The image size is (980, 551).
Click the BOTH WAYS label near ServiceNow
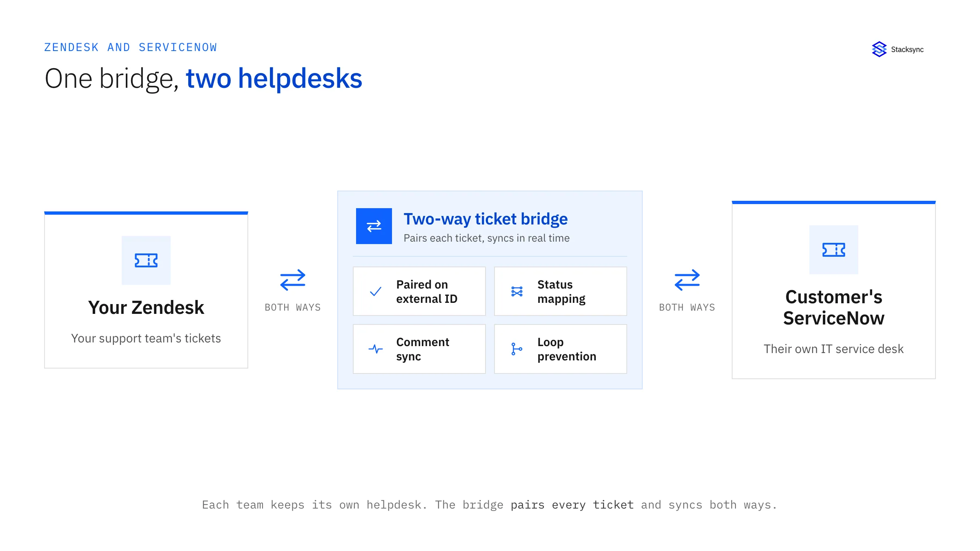pos(687,307)
